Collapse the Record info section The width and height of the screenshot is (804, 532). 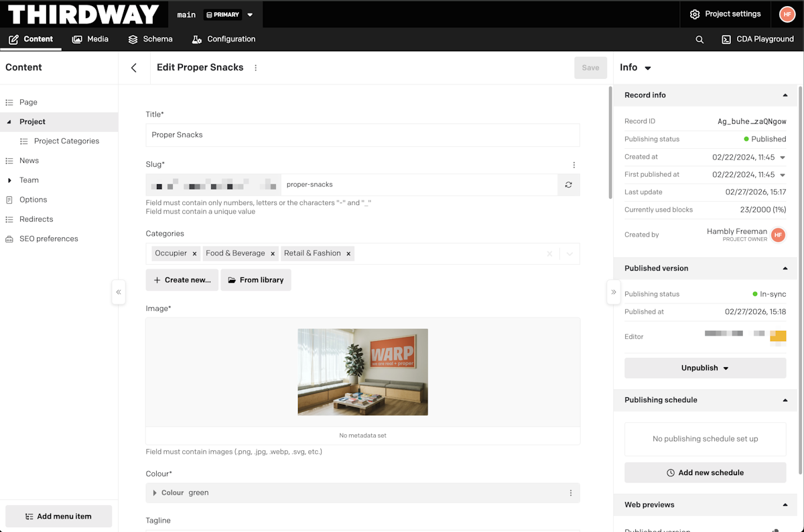pyautogui.click(x=785, y=95)
